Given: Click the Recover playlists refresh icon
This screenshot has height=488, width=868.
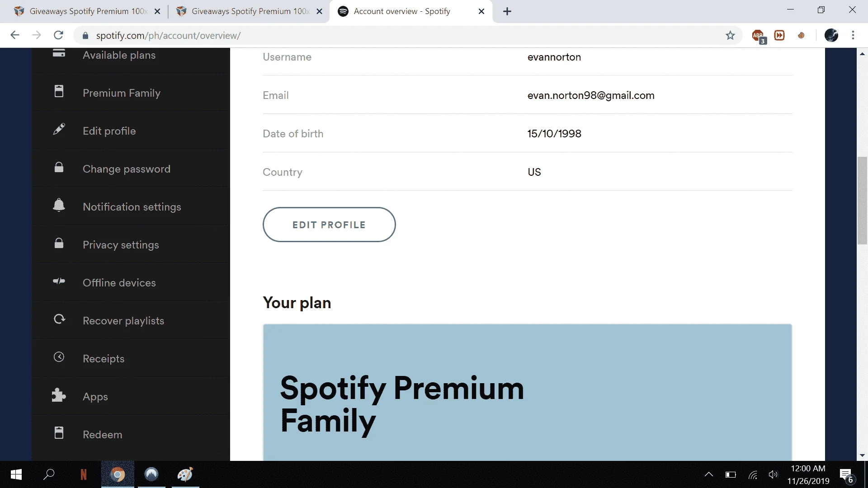Looking at the screenshot, I should (x=59, y=319).
